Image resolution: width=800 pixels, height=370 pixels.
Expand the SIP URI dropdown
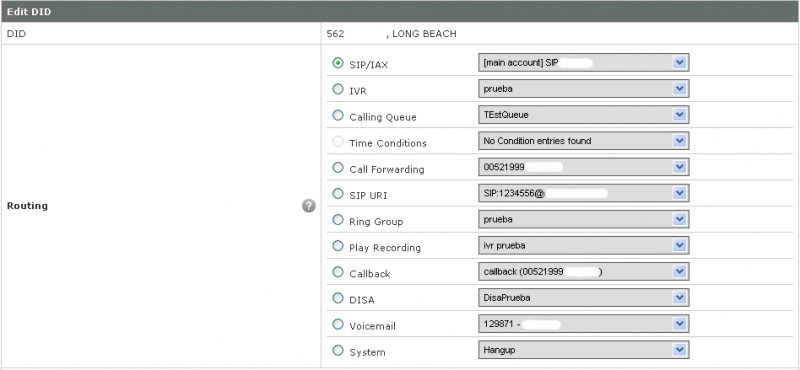click(x=584, y=193)
